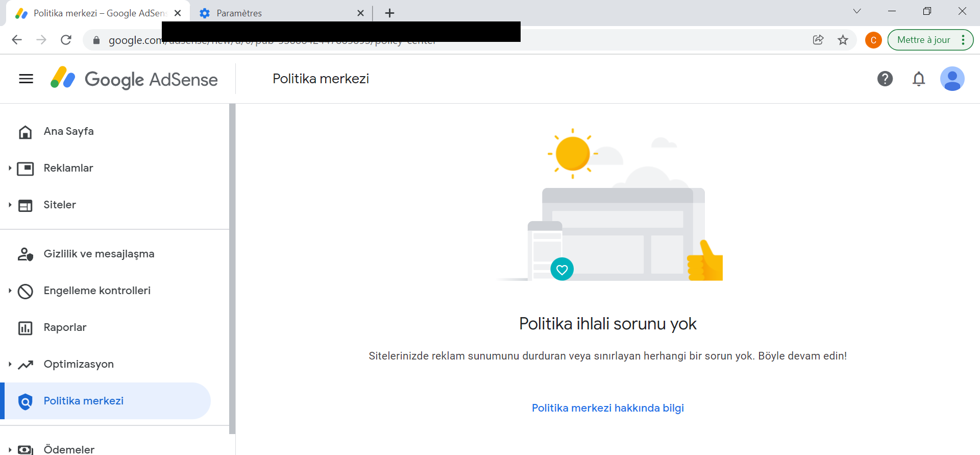This screenshot has width=980, height=455.
Task: Open Optimizasyon in the sidebar
Action: point(79,364)
